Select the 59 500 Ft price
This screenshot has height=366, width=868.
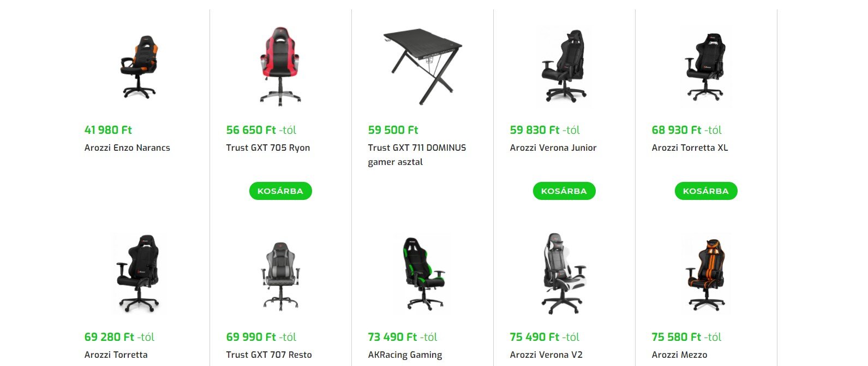click(393, 130)
